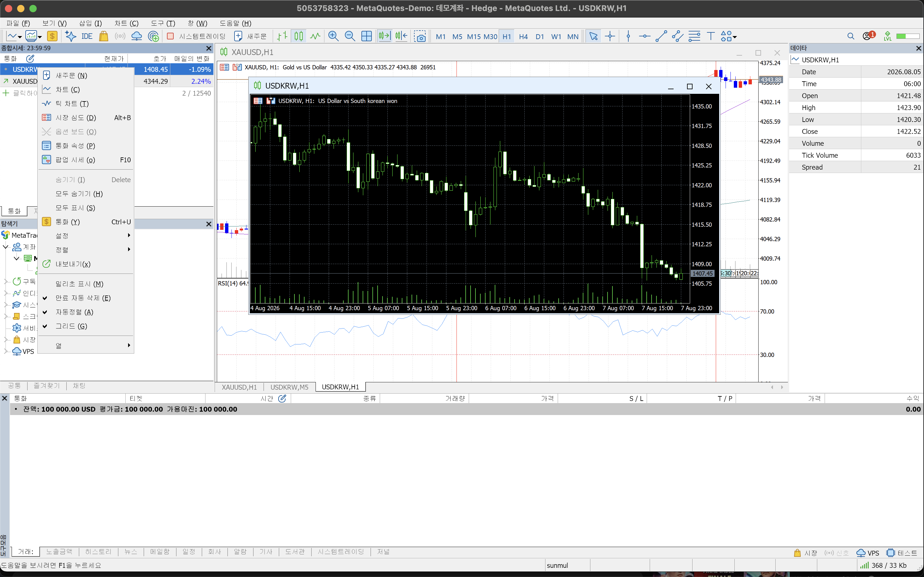Open the 차트 (C) menu in menu bar
Viewport: 924px width, 577px height.
click(x=126, y=23)
